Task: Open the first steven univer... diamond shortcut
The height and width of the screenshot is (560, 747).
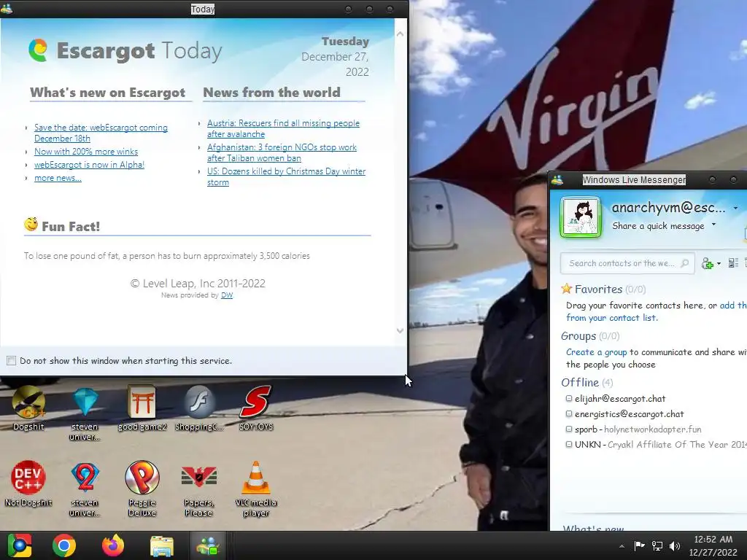Action: tap(85, 413)
